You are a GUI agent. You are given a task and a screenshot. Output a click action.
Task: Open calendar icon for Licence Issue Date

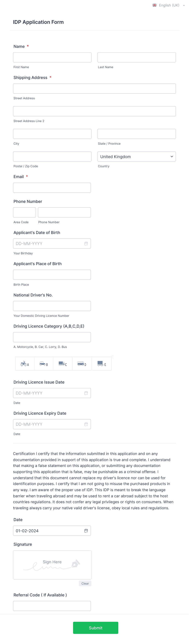point(86,393)
